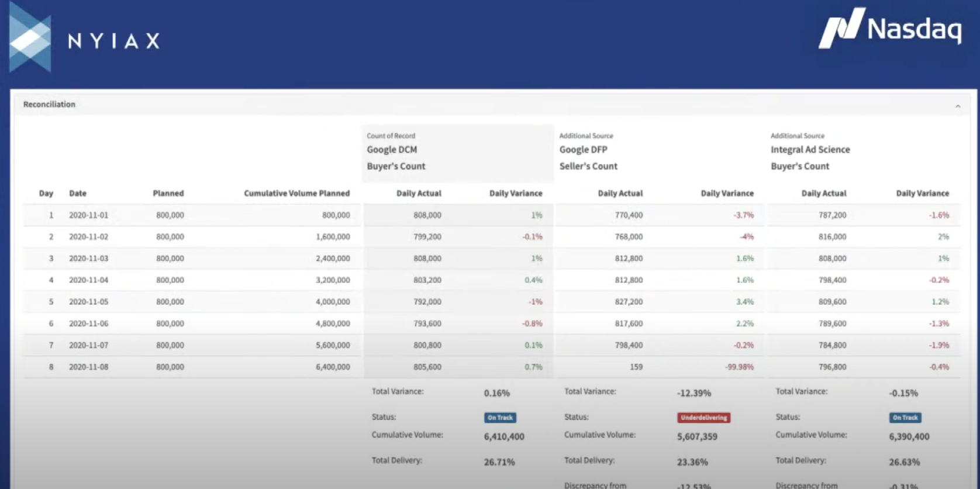Click Daily Variance header under Google DFP
The image size is (980, 489).
(727, 193)
